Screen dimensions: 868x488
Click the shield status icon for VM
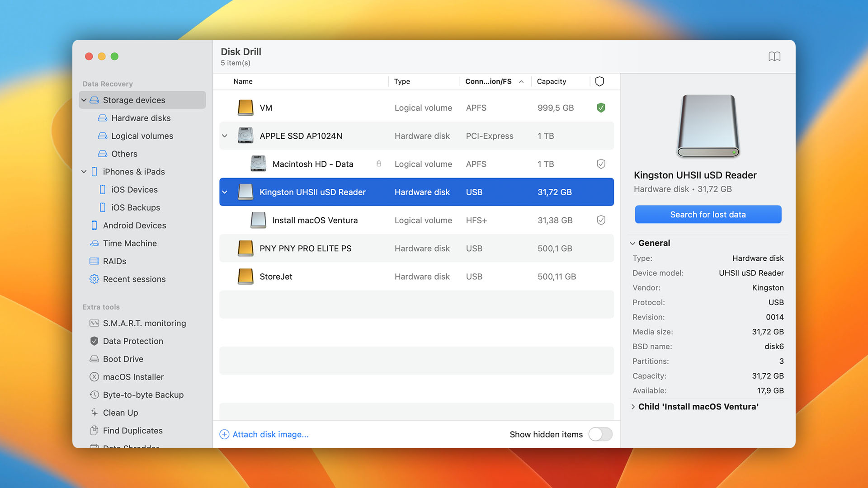point(600,107)
